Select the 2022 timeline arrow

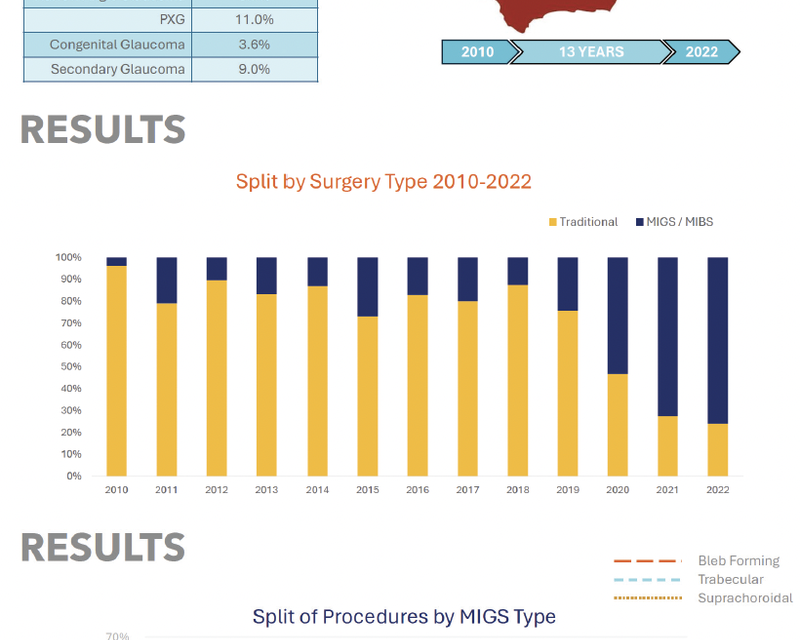pyautogui.click(x=702, y=52)
